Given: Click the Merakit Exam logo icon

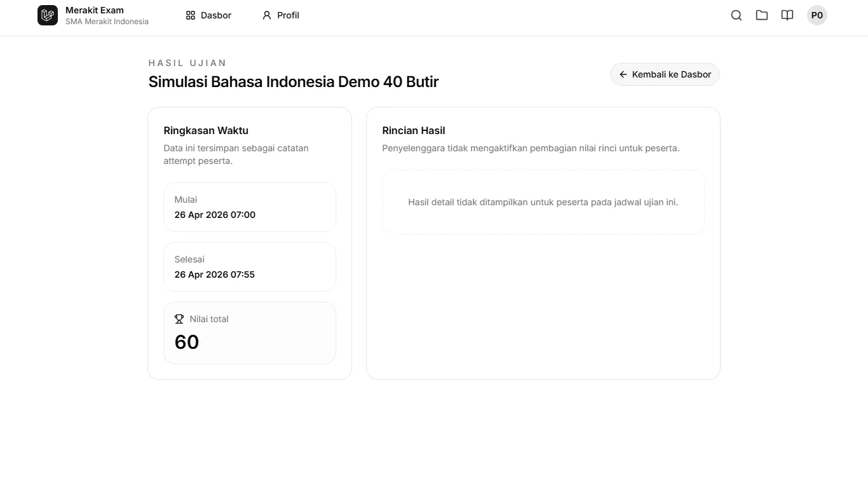Looking at the screenshot, I should coord(48,15).
